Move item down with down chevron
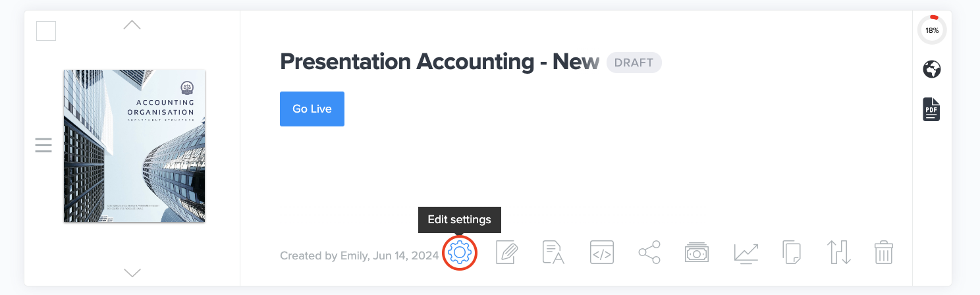Image resolution: width=980 pixels, height=295 pixels. [x=132, y=273]
